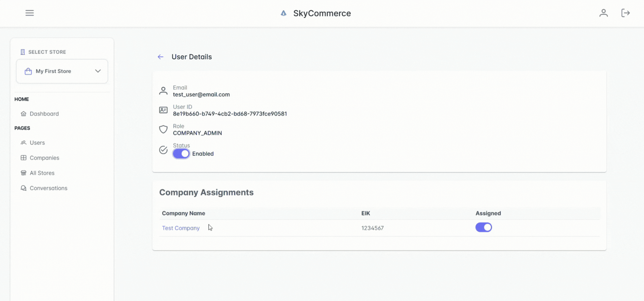Click the shield icon beside Role
The width and height of the screenshot is (644, 301).
(x=163, y=129)
